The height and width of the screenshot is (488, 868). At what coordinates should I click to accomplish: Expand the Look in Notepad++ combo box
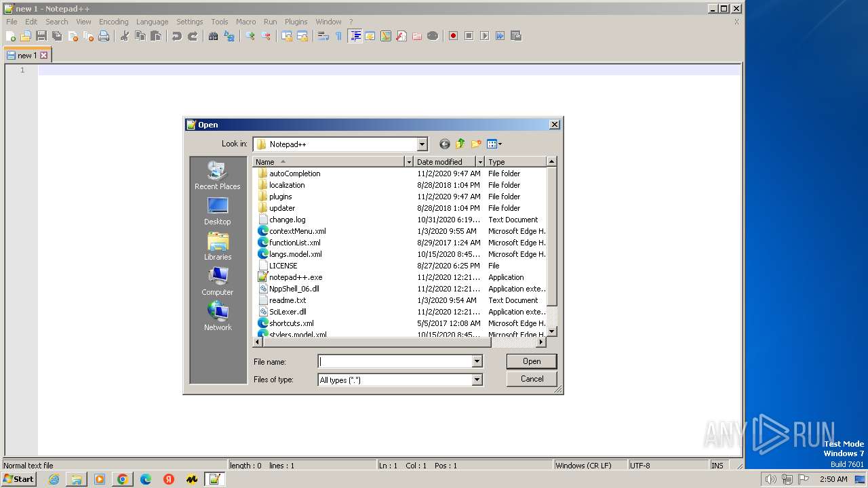click(422, 144)
